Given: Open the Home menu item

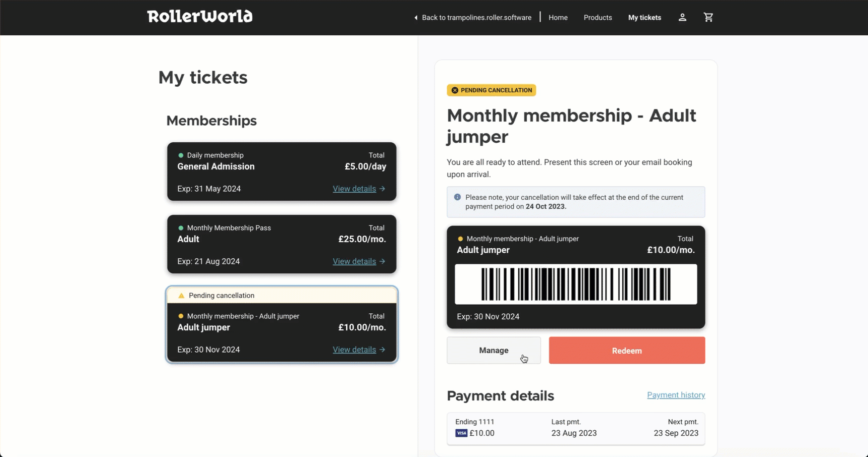Looking at the screenshot, I should point(558,18).
